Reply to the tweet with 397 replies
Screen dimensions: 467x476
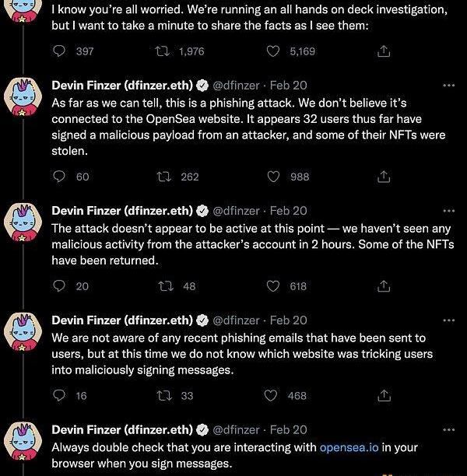(60, 51)
